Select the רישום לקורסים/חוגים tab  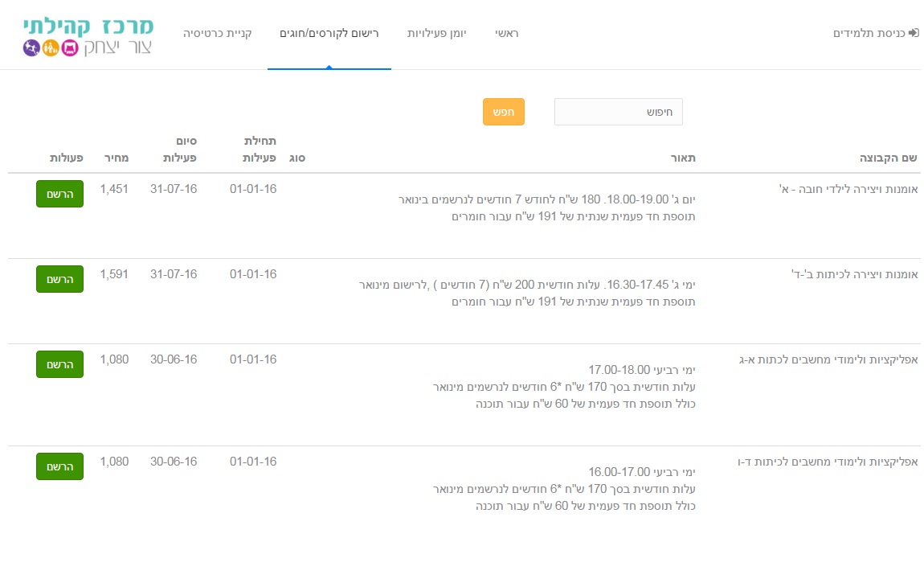coord(329,34)
